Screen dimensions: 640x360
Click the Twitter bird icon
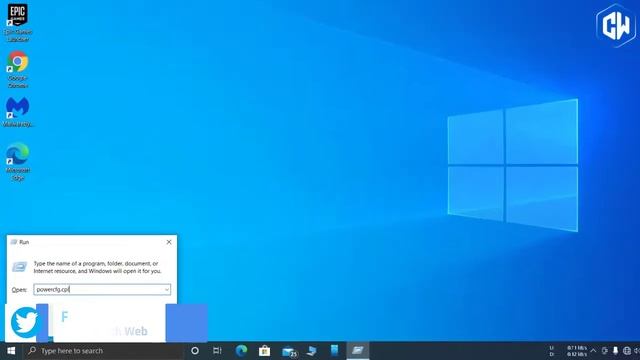25,322
